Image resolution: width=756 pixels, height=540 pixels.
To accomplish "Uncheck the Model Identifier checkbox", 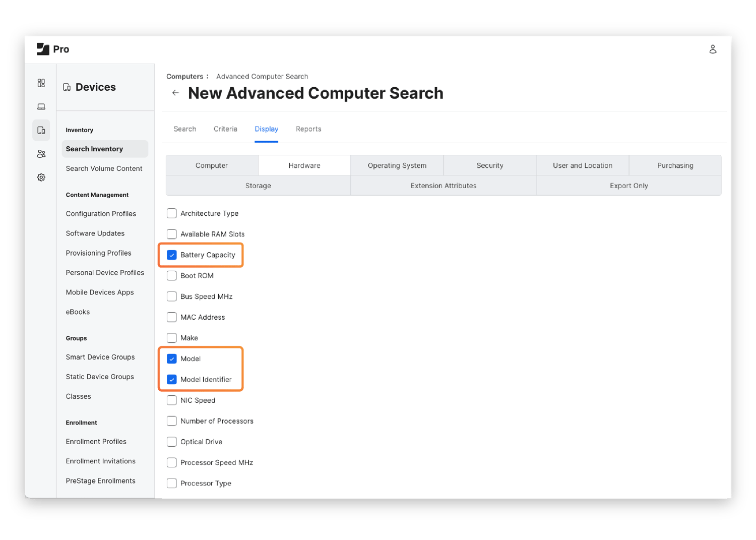I will (x=172, y=380).
